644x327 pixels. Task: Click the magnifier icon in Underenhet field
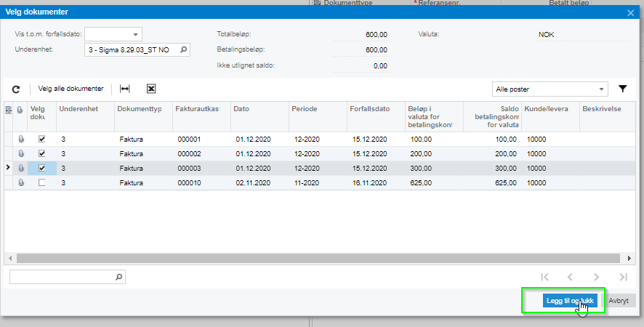[x=183, y=50]
